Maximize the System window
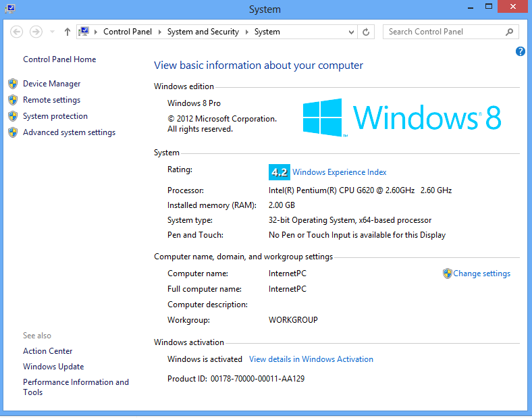The height and width of the screenshot is (418, 532). (x=489, y=7)
